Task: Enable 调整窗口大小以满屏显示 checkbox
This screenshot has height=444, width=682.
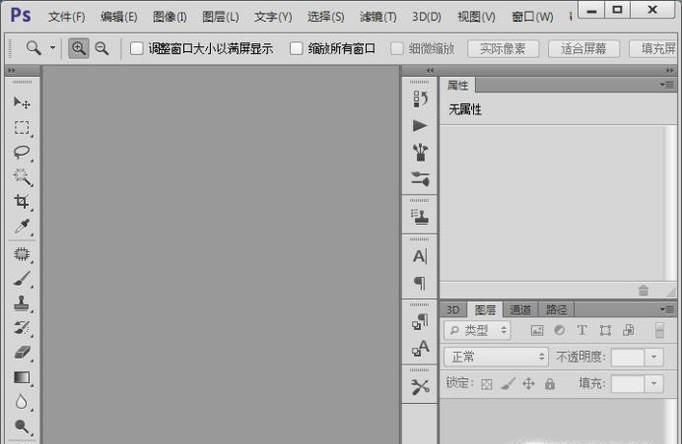Action: (137, 48)
